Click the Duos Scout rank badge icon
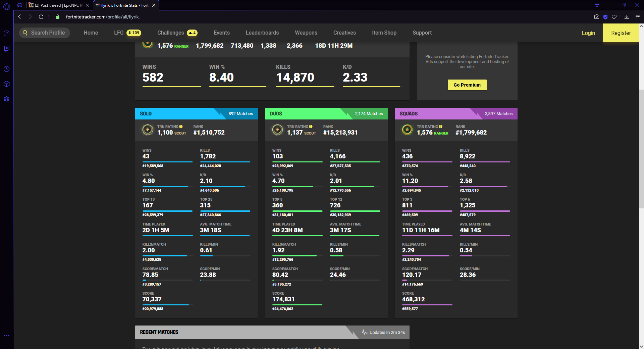This screenshot has width=644, height=349. [x=277, y=130]
